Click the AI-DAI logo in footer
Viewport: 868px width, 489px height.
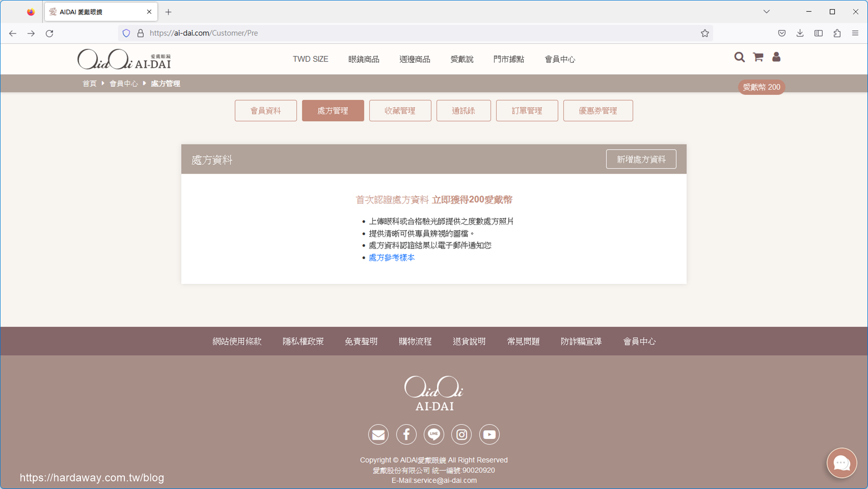pyautogui.click(x=434, y=394)
